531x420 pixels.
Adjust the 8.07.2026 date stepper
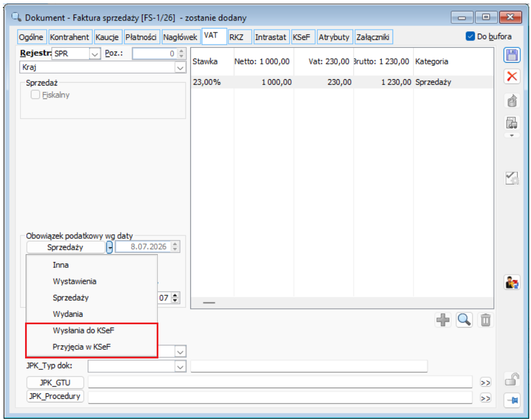(175, 247)
